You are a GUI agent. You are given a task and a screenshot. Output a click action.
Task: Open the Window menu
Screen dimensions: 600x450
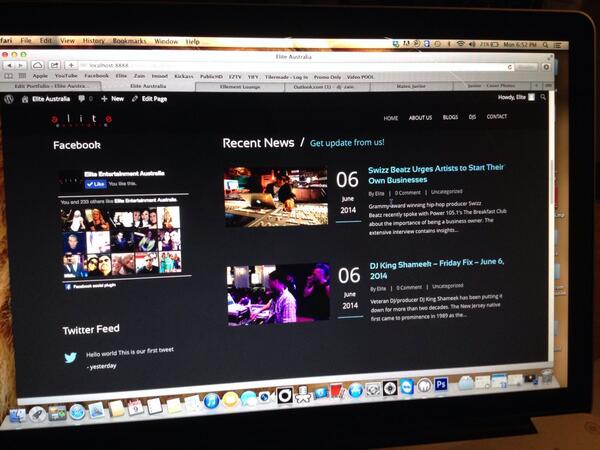point(166,41)
